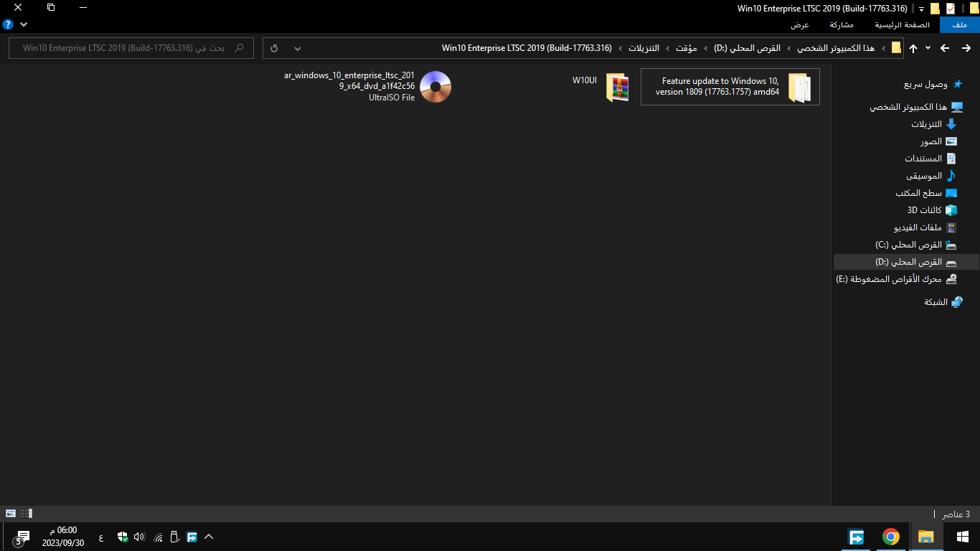980x551 pixels.
Task: Switch input language via ع indicator
Action: (100, 537)
